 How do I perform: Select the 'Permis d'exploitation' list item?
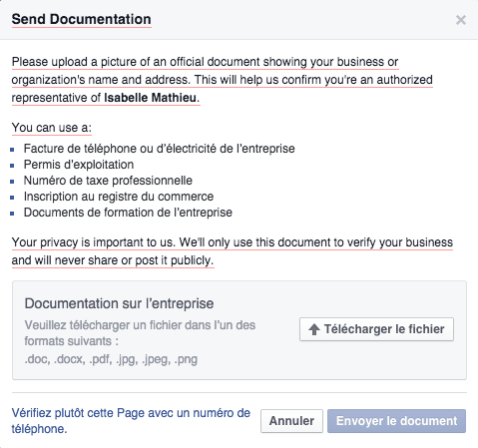pyautogui.click(x=79, y=165)
